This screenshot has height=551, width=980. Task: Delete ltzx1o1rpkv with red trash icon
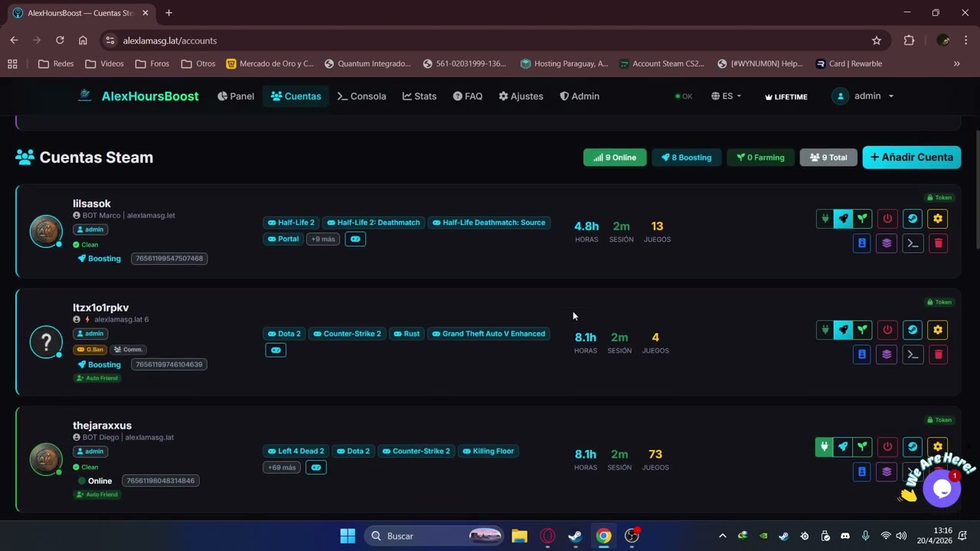point(938,354)
